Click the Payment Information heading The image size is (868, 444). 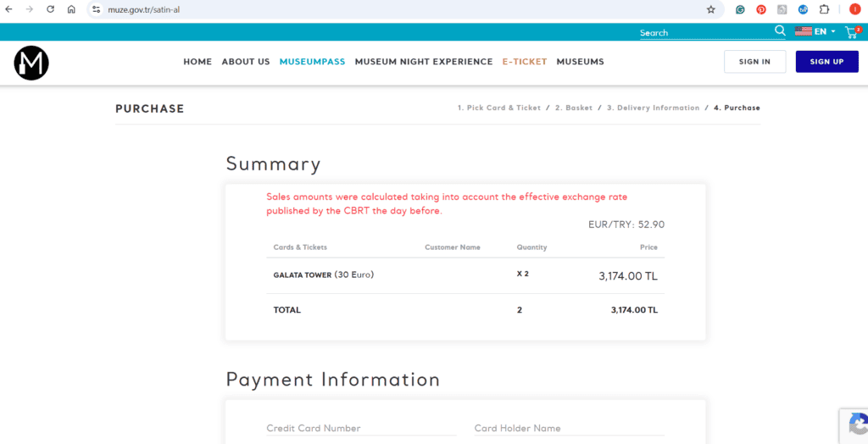(332, 380)
